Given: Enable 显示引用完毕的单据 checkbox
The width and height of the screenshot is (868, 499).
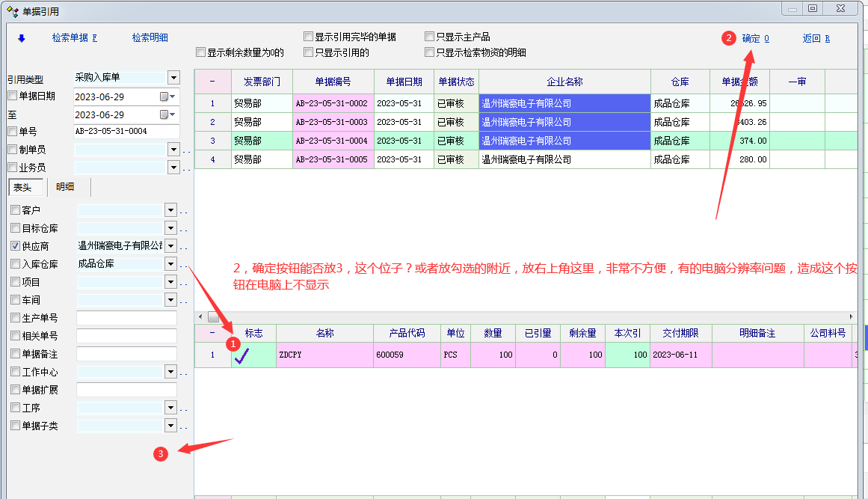Looking at the screenshot, I should click(x=308, y=37).
